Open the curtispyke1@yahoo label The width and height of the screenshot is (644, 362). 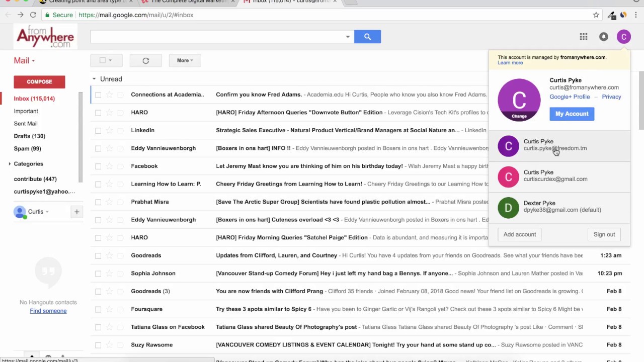coord(44,192)
